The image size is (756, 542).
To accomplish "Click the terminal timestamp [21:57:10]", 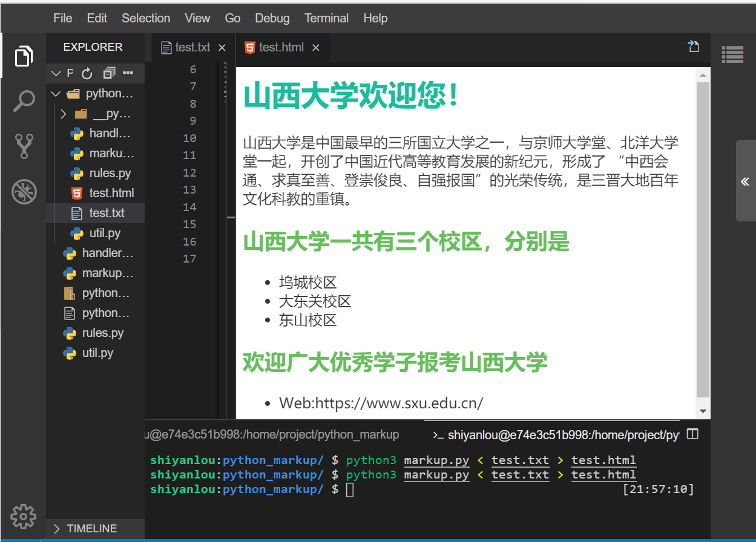I will [658, 489].
